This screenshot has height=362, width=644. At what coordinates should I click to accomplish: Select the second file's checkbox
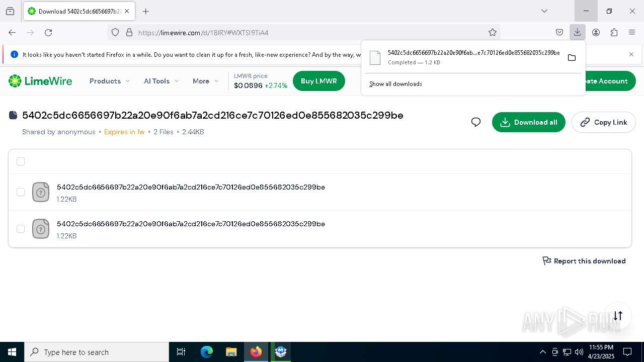tap(21, 229)
